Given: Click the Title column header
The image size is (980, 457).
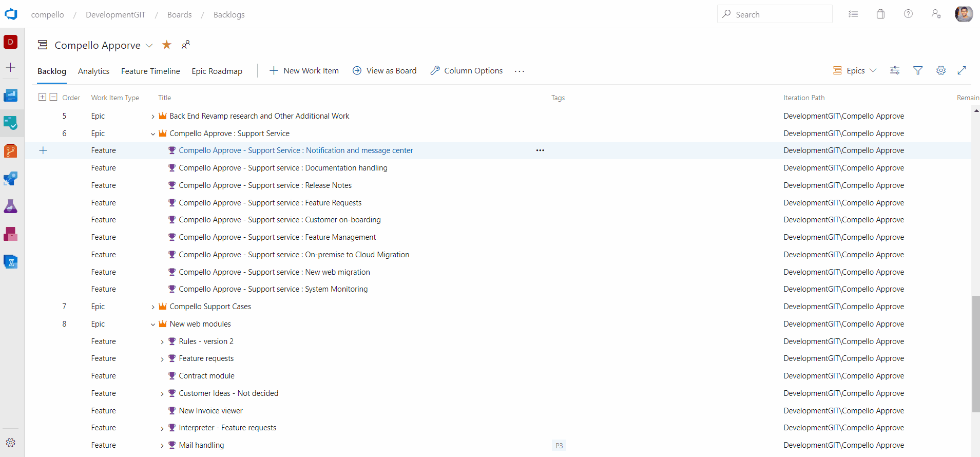Looking at the screenshot, I should click(165, 98).
